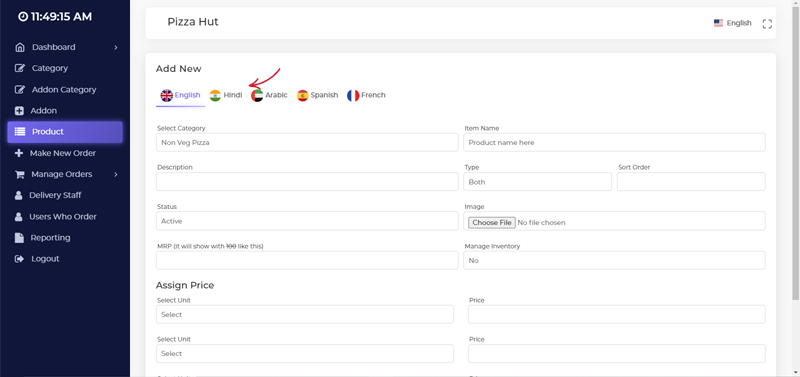Viewport: 800px width, 377px height.
Task: Click the clock icon beside the time
Action: (23, 16)
